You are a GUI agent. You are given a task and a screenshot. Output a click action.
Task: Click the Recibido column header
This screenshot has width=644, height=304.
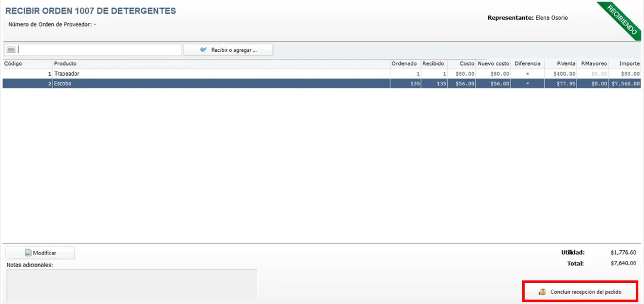pyautogui.click(x=433, y=63)
